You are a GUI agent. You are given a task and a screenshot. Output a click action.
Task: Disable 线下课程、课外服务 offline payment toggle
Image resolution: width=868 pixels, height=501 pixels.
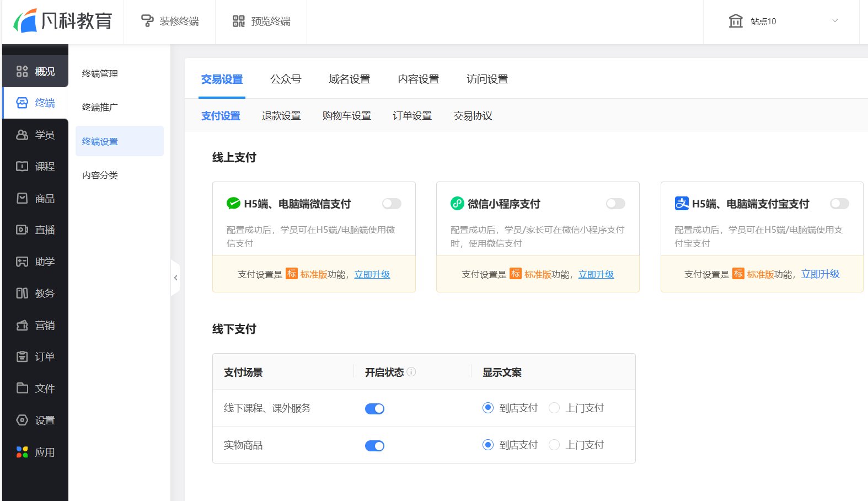374,409
